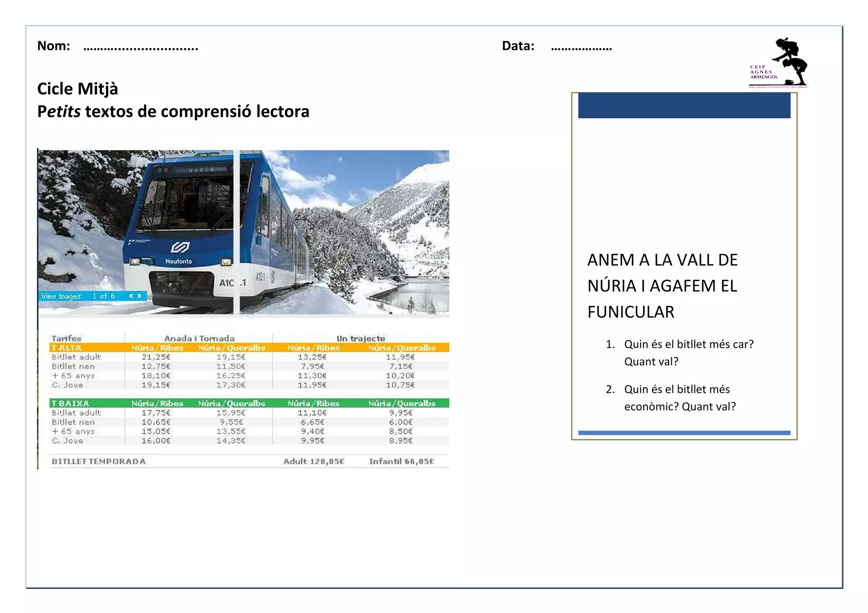Screen dimensions: 868x613
Task: Click the 'Data:' label
Action: pyautogui.click(x=518, y=46)
